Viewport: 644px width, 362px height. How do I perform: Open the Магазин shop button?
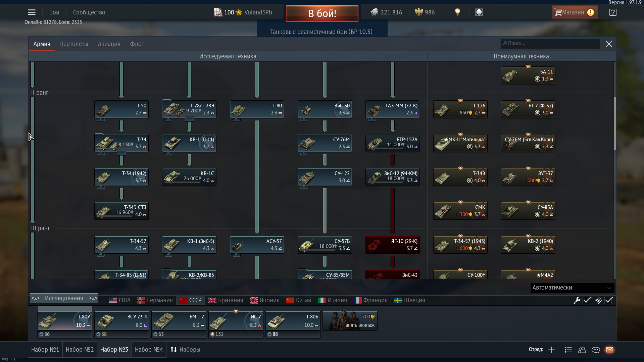(x=575, y=12)
